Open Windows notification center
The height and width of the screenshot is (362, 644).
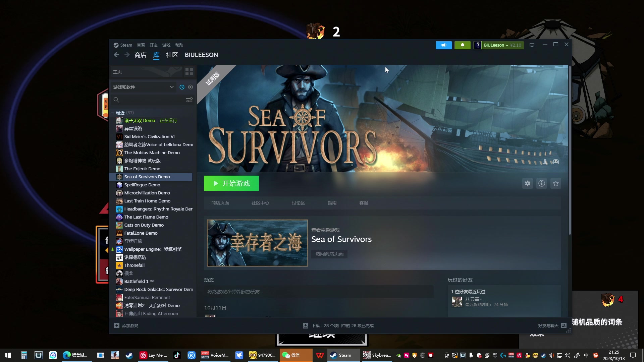(x=633, y=355)
